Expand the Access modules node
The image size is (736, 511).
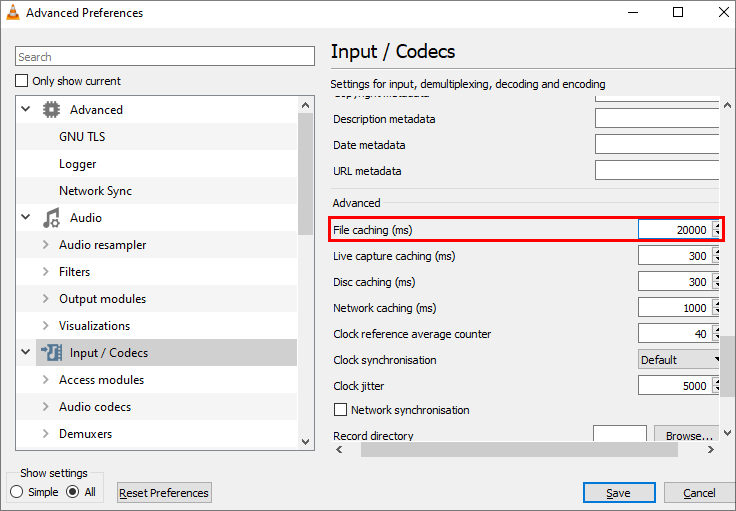[x=45, y=380]
